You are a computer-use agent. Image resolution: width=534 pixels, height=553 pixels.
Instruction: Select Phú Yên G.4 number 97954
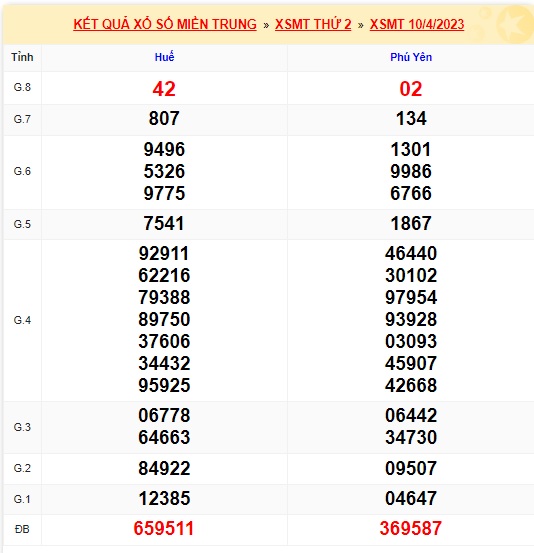[x=411, y=297]
